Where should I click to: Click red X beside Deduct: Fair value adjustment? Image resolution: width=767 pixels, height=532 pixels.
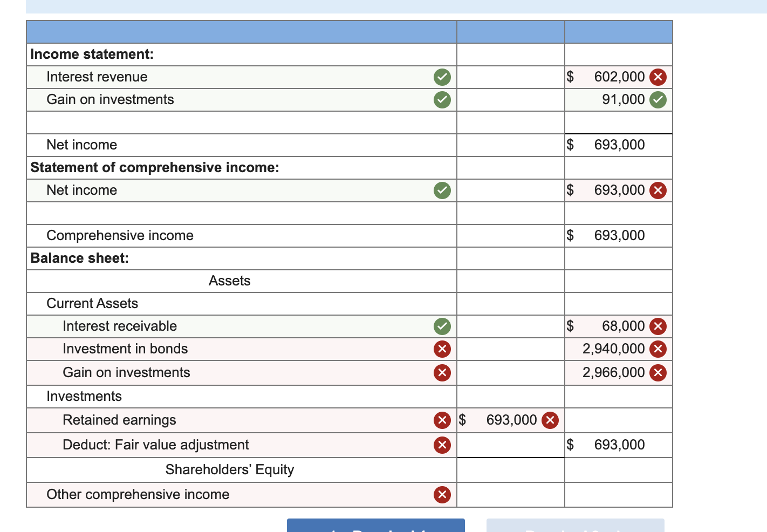tap(442, 445)
